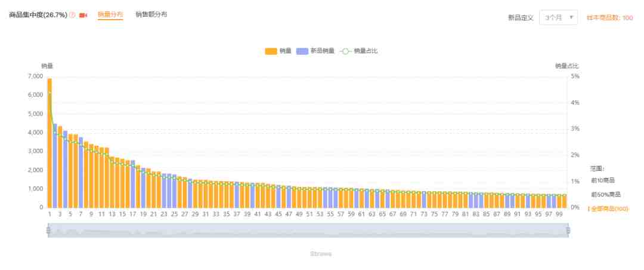Viewport: 644px width, 270px height.
Task: Click the right handle of the zoom slider
Action: (568, 231)
